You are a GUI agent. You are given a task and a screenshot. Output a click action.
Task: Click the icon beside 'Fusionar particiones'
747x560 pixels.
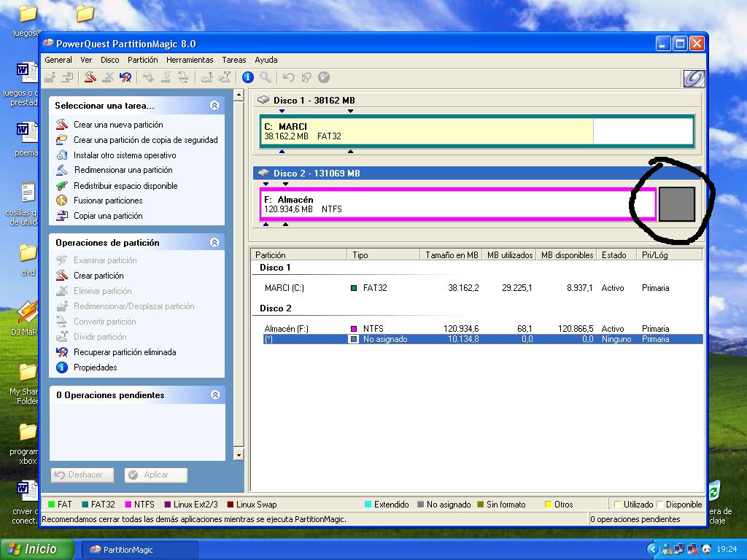[62, 201]
